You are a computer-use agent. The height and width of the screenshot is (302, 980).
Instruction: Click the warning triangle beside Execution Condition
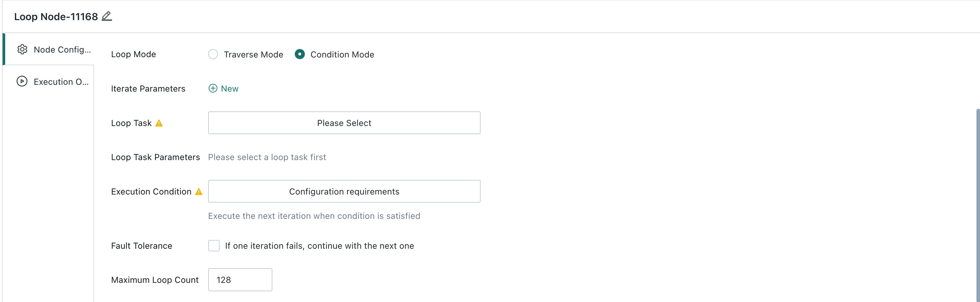(198, 192)
